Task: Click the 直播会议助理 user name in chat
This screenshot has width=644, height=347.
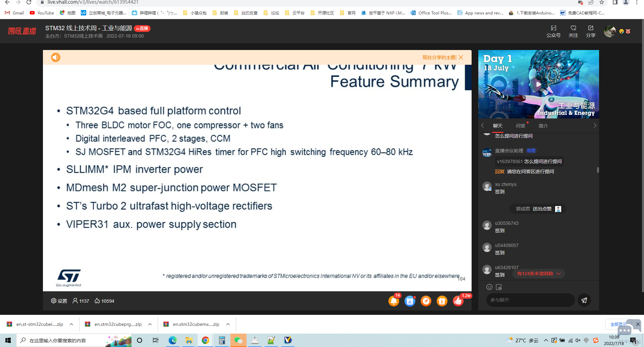Action: (509, 151)
